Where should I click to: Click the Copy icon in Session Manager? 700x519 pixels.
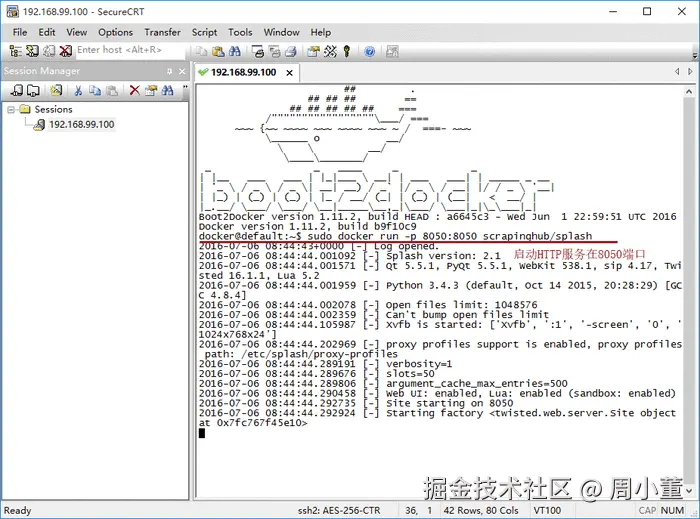[x=95, y=91]
